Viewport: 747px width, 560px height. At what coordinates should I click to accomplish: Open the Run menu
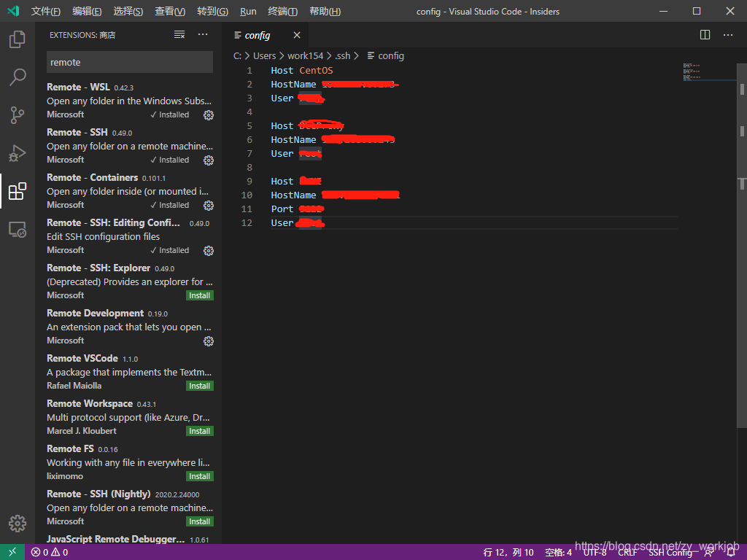248,12
